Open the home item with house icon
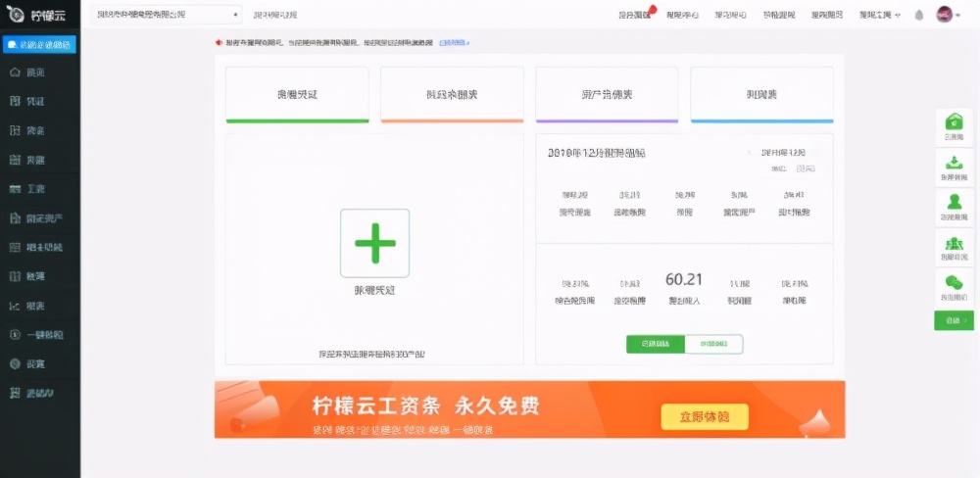Viewport: 980px width, 478px height. (x=40, y=72)
